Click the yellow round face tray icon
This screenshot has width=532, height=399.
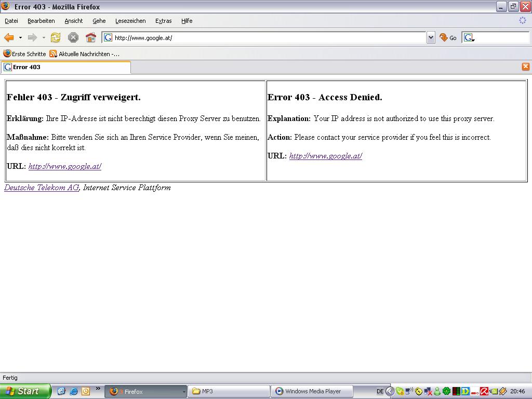coord(419,392)
